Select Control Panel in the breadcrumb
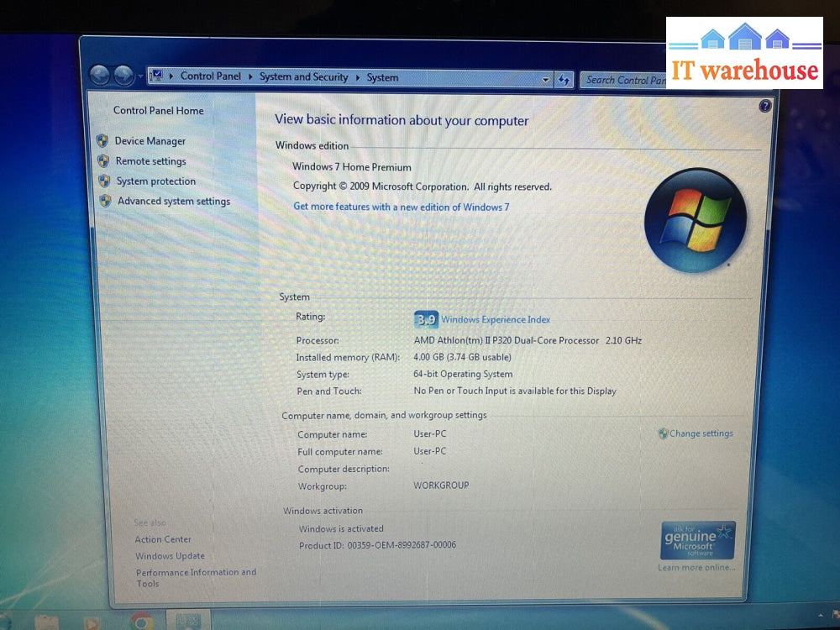Viewport: 840px width, 630px height. (x=210, y=76)
